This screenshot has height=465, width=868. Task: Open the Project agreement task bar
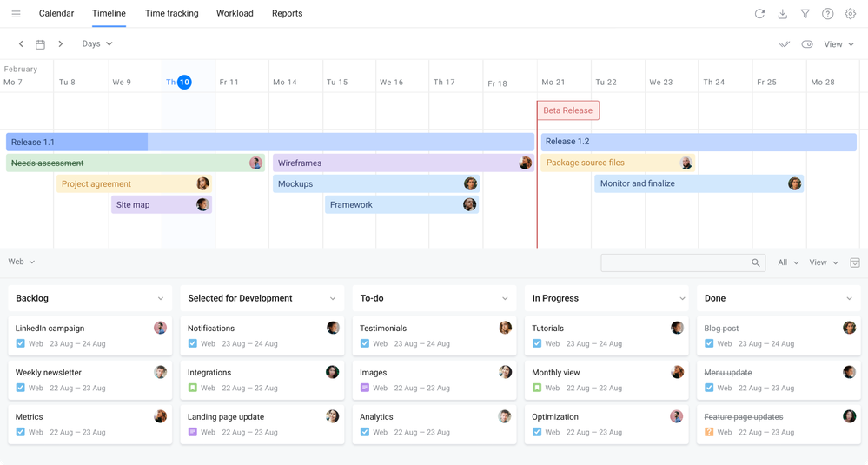(x=135, y=183)
